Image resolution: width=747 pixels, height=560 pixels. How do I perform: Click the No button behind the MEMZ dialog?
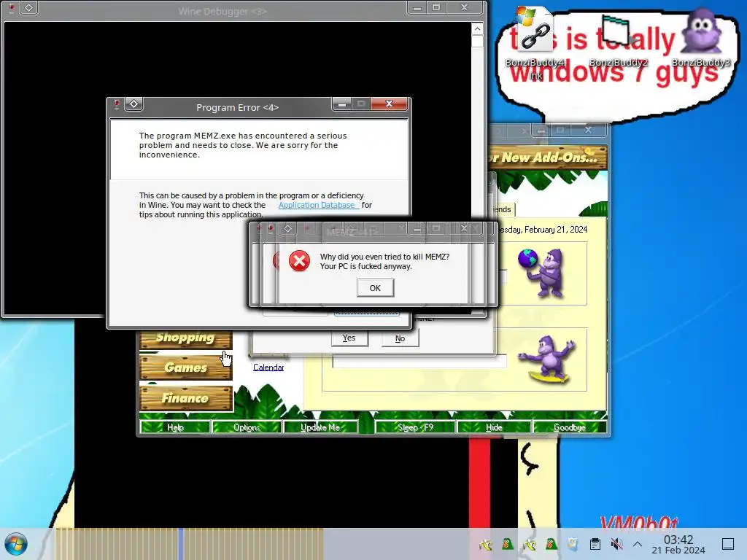pos(400,338)
